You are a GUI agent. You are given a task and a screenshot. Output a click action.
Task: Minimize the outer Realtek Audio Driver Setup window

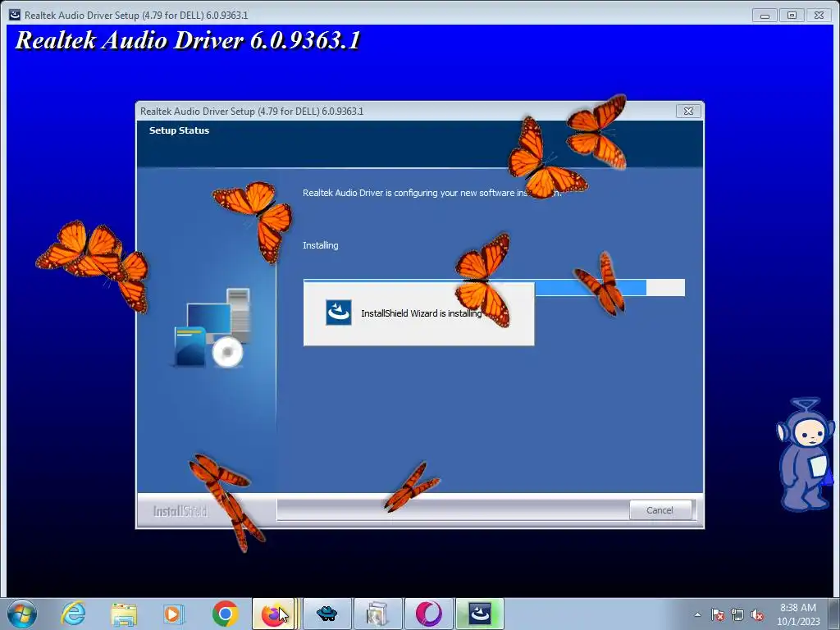pos(765,15)
